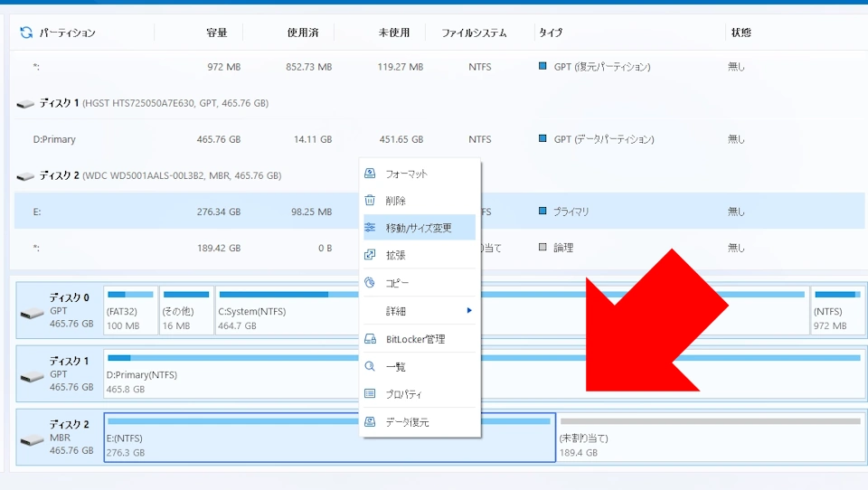Sort by the 容量 column header
Screen dimensions: 868x490
tap(216, 33)
